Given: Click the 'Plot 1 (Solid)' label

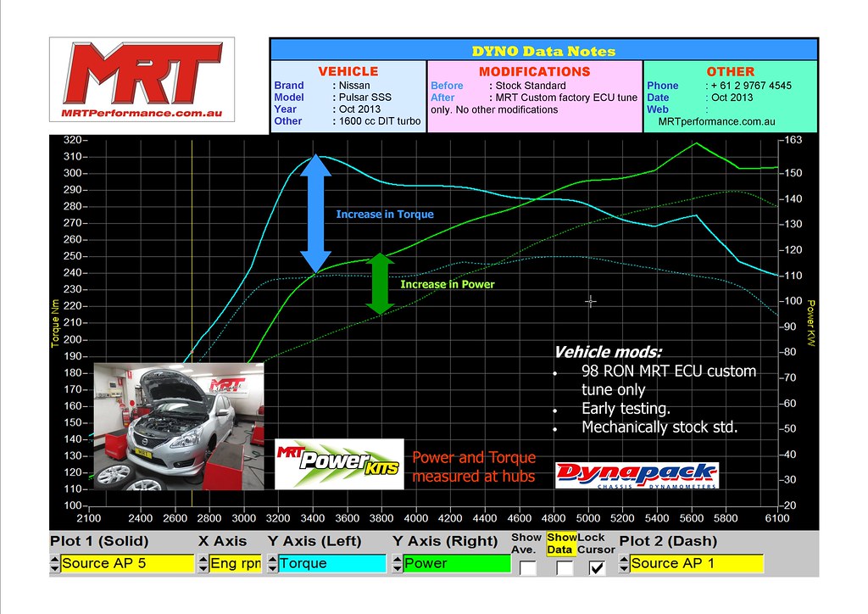Looking at the screenshot, I should pyautogui.click(x=99, y=541).
